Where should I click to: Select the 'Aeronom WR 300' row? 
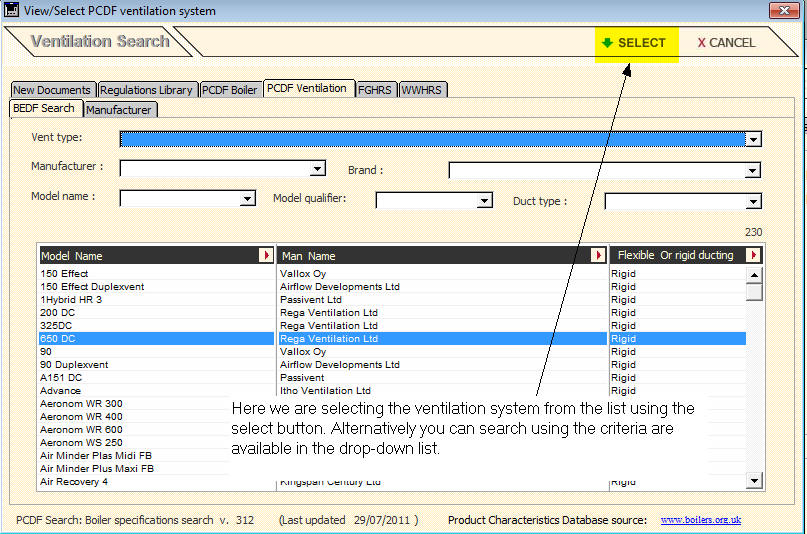pyautogui.click(x=134, y=404)
